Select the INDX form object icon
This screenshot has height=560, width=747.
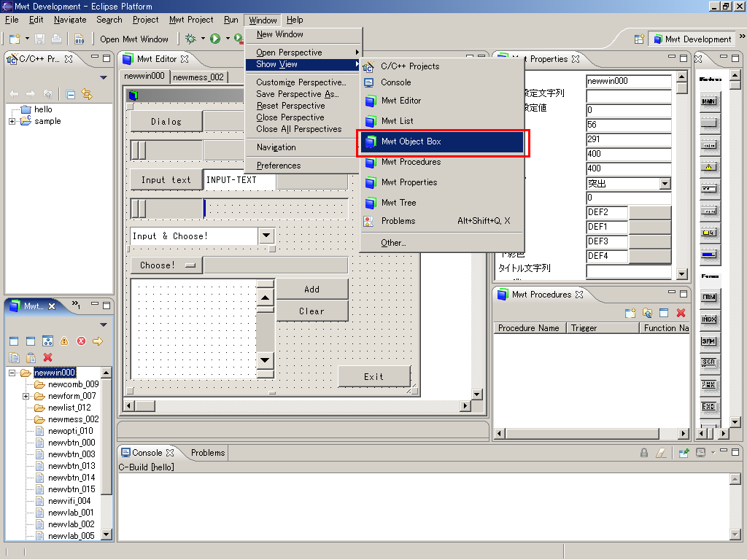[x=709, y=319]
